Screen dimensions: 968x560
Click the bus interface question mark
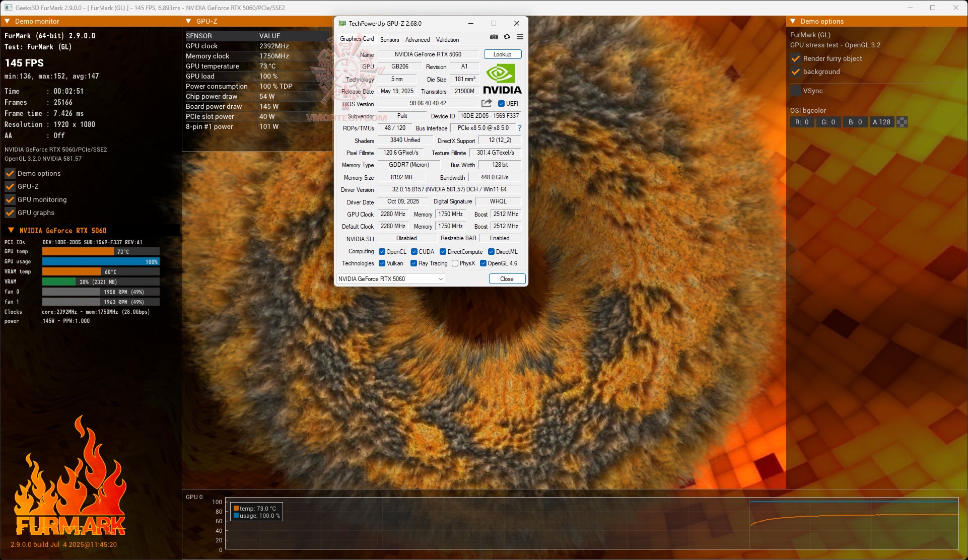click(520, 128)
